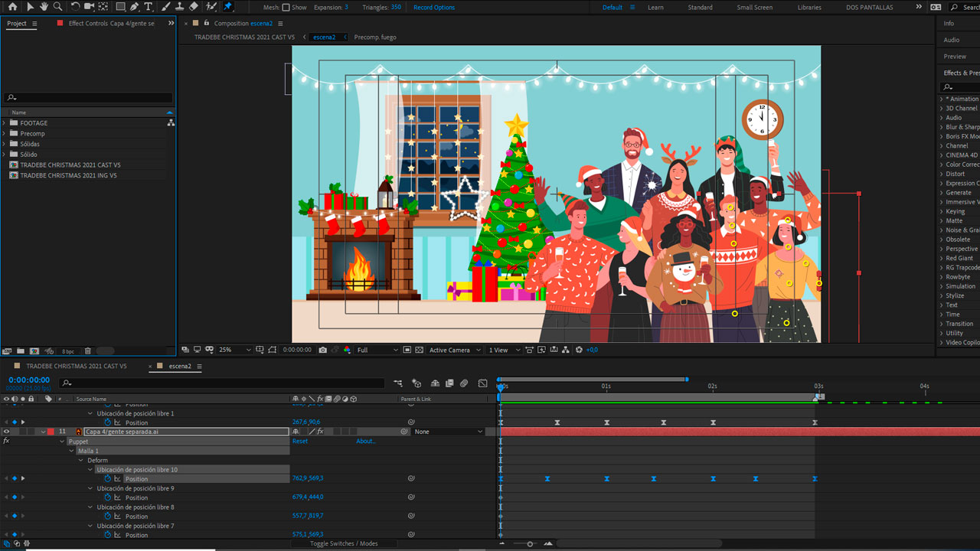
Task: Select the Clone Stamp tool
Action: click(179, 7)
